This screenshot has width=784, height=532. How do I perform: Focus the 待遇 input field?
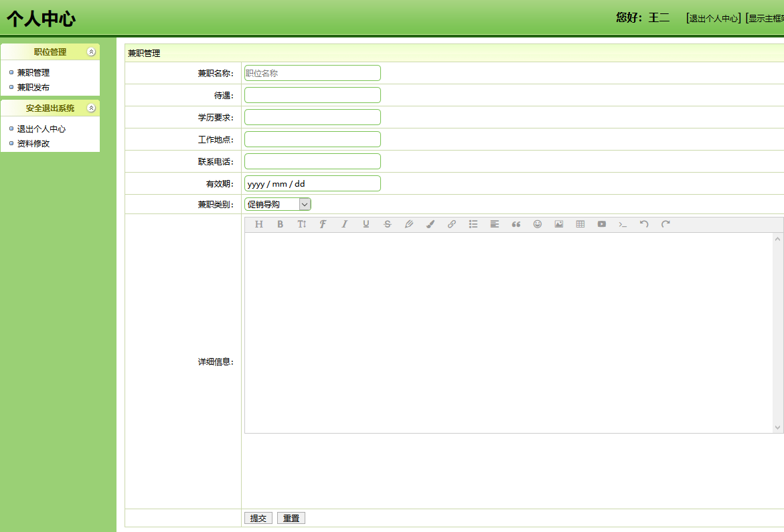click(313, 95)
